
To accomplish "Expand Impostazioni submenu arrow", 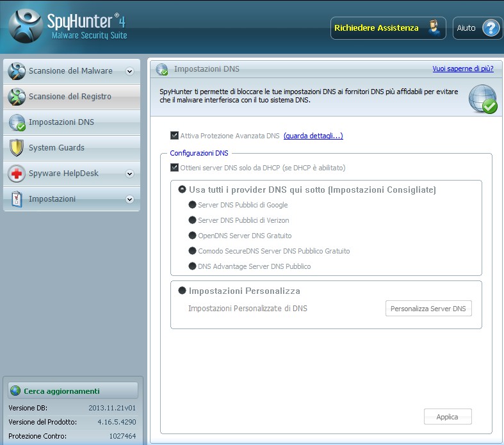I will [x=130, y=200].
